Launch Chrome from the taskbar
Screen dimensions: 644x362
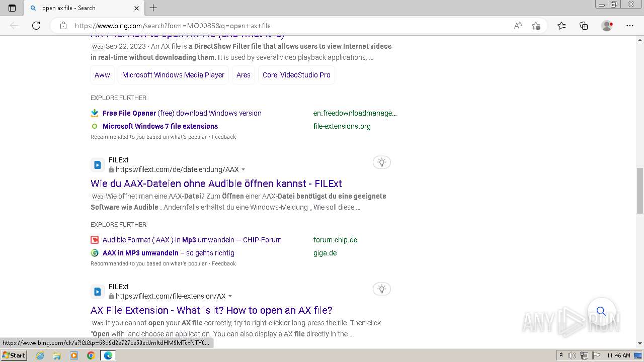(x=91, y=355)
